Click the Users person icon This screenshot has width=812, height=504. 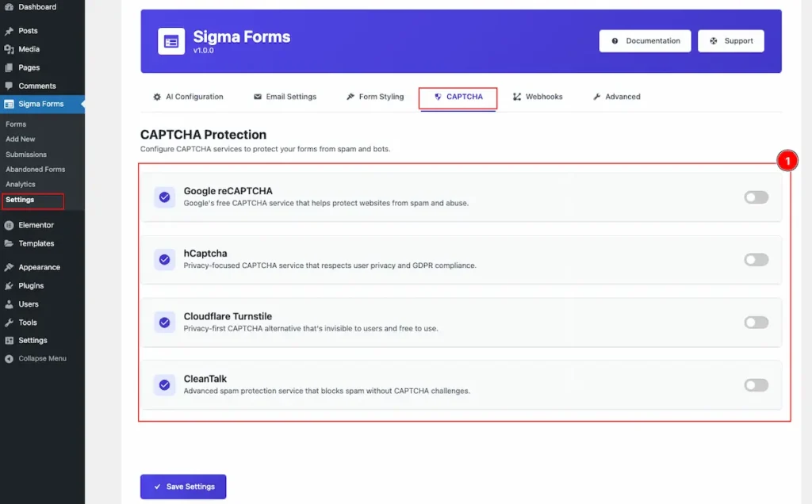point(9,304)
